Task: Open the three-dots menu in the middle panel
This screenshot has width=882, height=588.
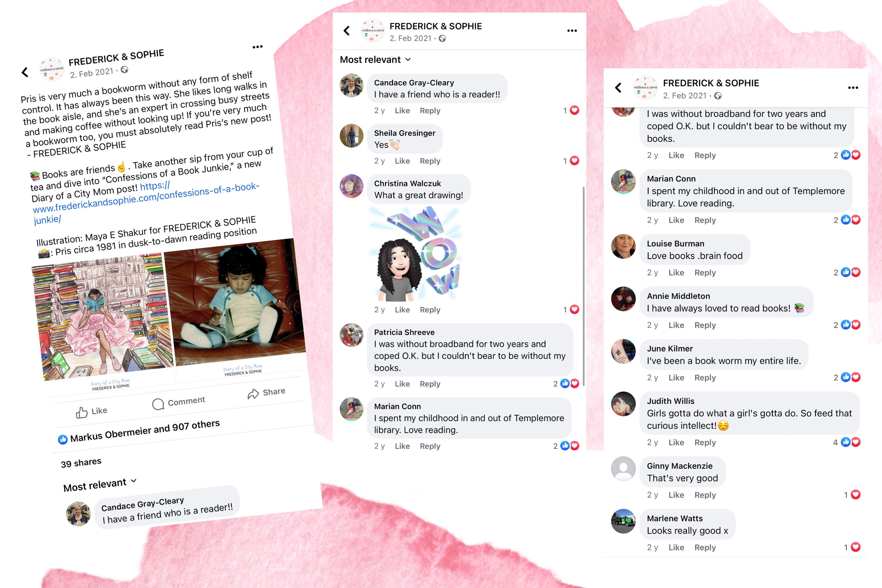Action: [x=572, y=31]
